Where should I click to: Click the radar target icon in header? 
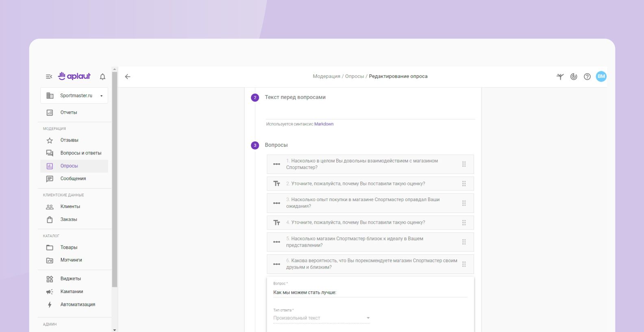[x=574, y=76]
